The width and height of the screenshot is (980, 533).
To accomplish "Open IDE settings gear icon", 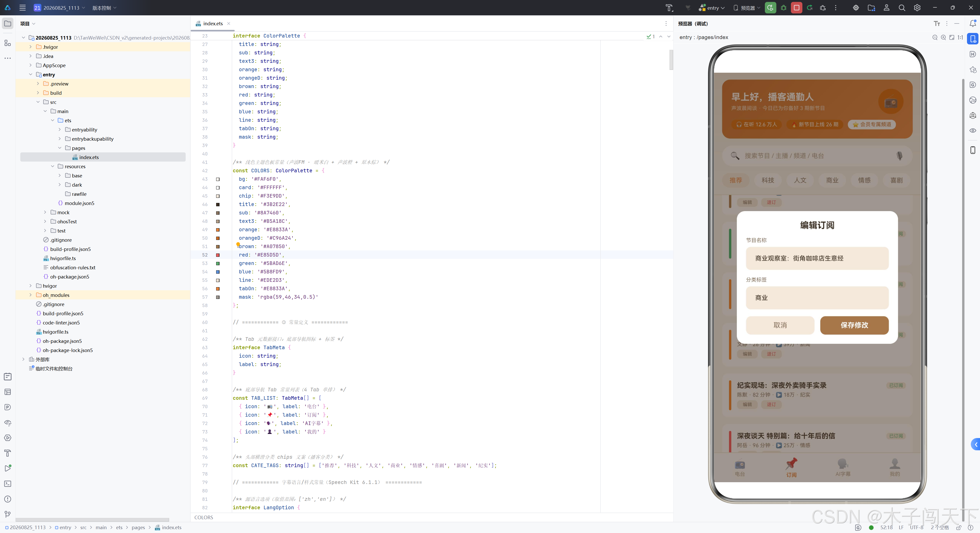I will pos(917,8).
